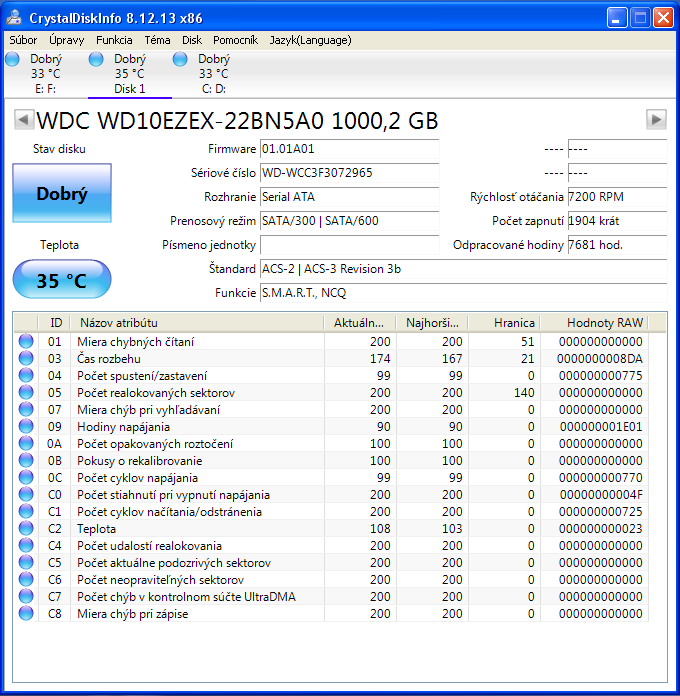Screen dimensions: 680x696
Task: Click status orb for Miera chýb pri zápise
Action: tap(26, 613)
